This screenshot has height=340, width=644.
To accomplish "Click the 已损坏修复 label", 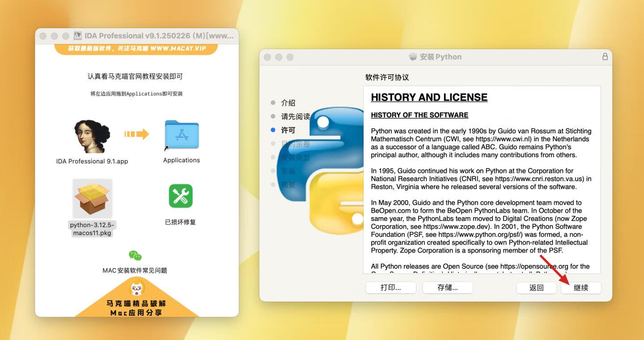I will click(x=180, y=222).
